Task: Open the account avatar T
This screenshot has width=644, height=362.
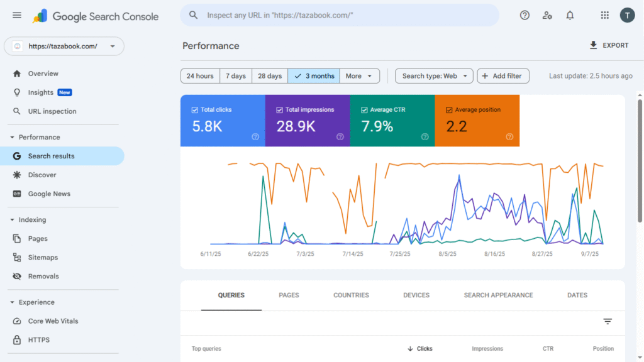Action: coord(627,15)
